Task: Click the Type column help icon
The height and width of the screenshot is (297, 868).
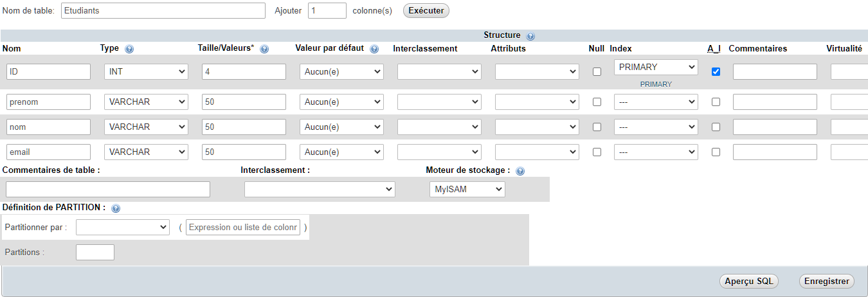Action: coord(129,49)
